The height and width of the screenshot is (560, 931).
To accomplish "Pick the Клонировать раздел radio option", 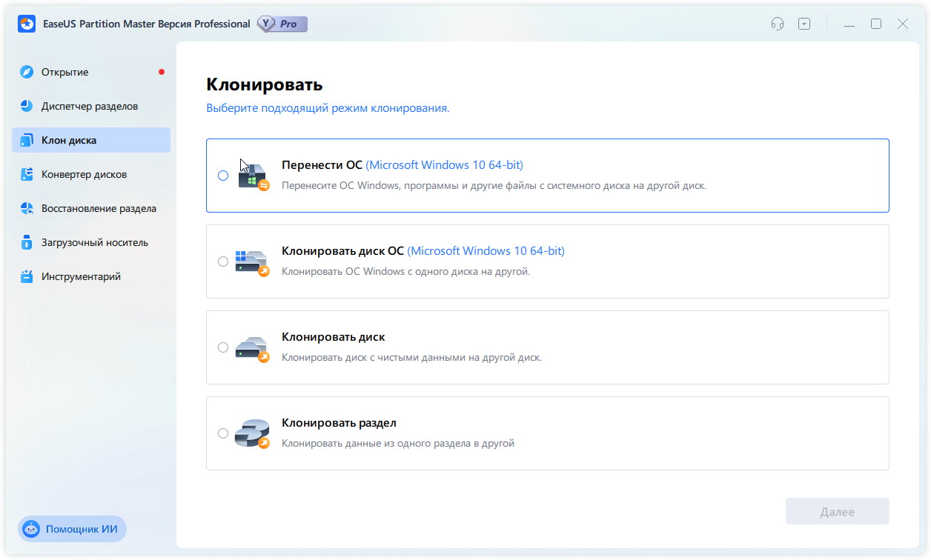I will pos(223,433).
